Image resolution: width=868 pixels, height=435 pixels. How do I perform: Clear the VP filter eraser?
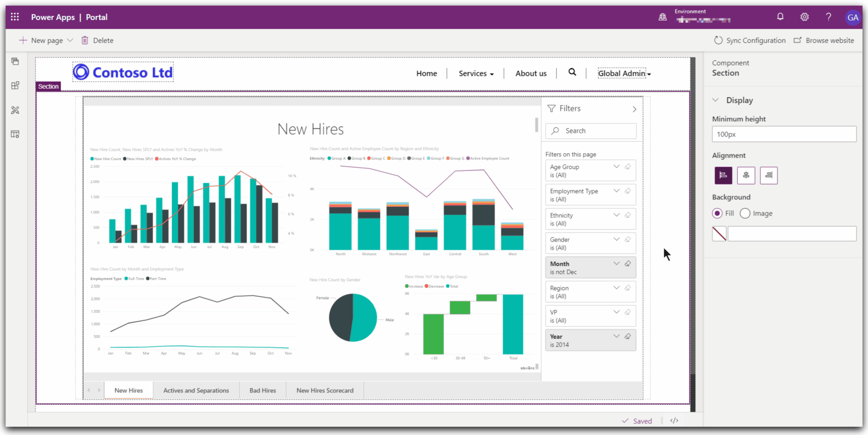coord(628,312)
